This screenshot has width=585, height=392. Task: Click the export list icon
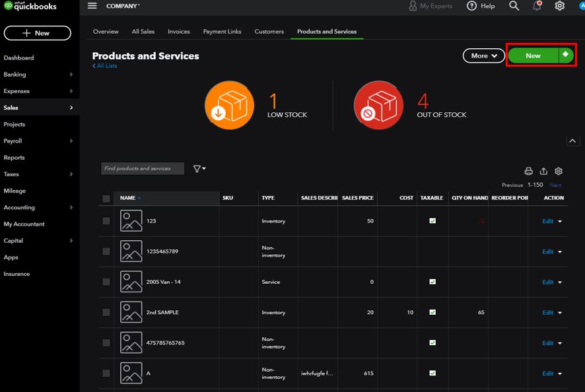543,171
